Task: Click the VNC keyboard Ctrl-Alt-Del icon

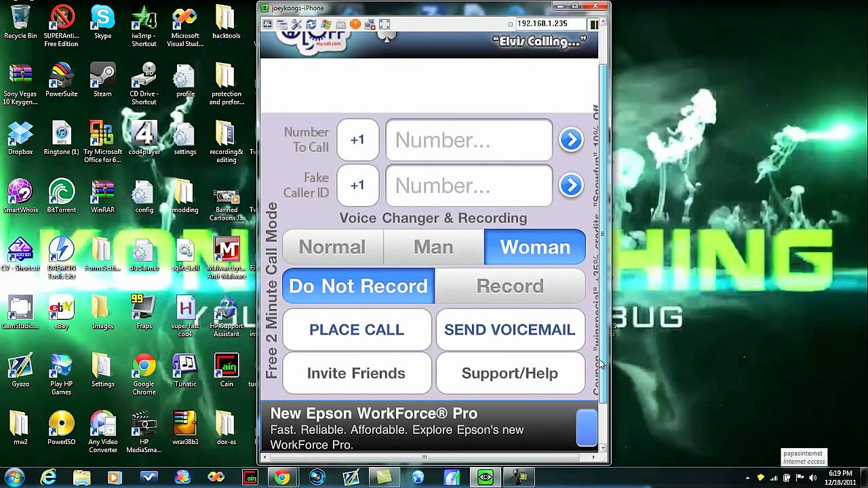Action: tap(340, 24)
